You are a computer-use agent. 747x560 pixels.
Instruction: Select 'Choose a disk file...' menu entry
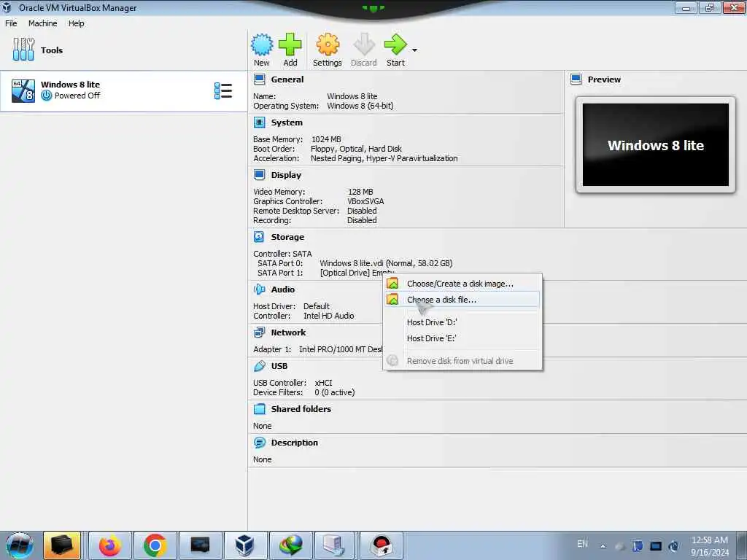click(x=462, y=300)
